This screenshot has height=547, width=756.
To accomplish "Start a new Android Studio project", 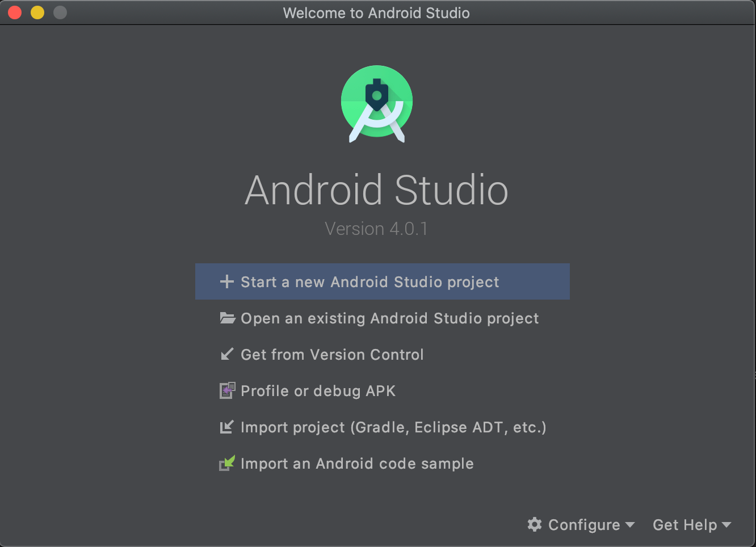I will tap(383, 281).
